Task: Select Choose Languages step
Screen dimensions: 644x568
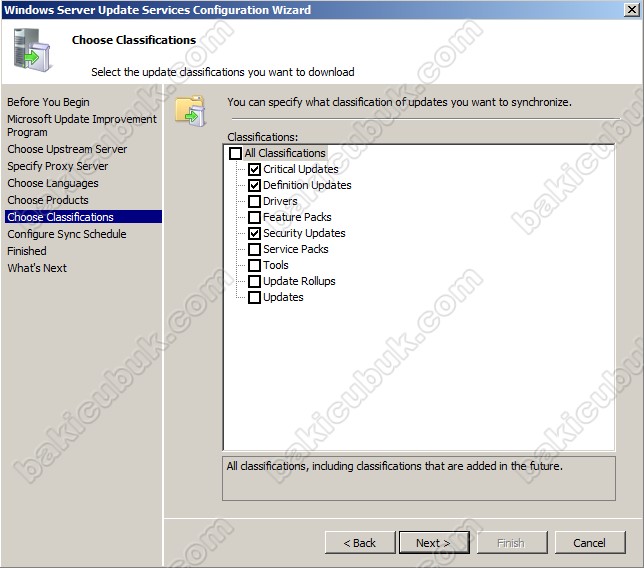Action: pos(53,183)
